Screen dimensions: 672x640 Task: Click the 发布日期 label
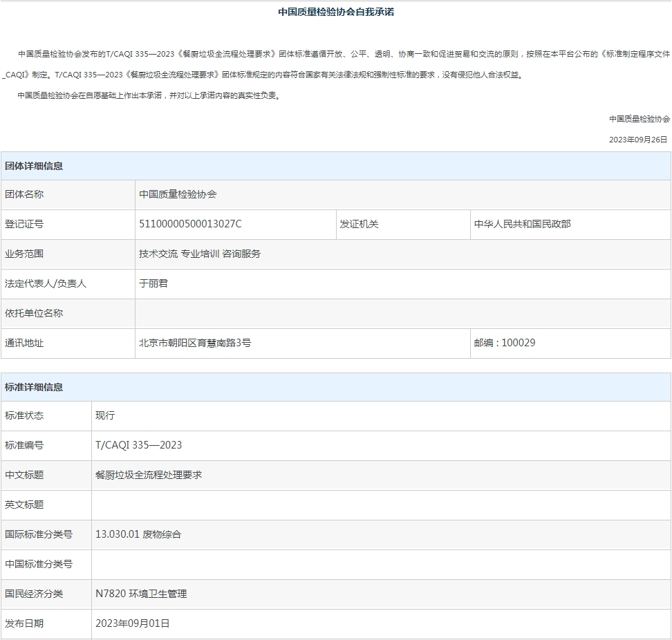pos(24,623)
